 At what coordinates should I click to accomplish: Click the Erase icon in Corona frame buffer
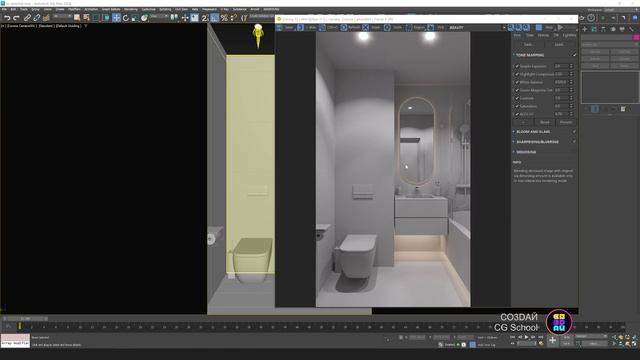pos(365,27)
